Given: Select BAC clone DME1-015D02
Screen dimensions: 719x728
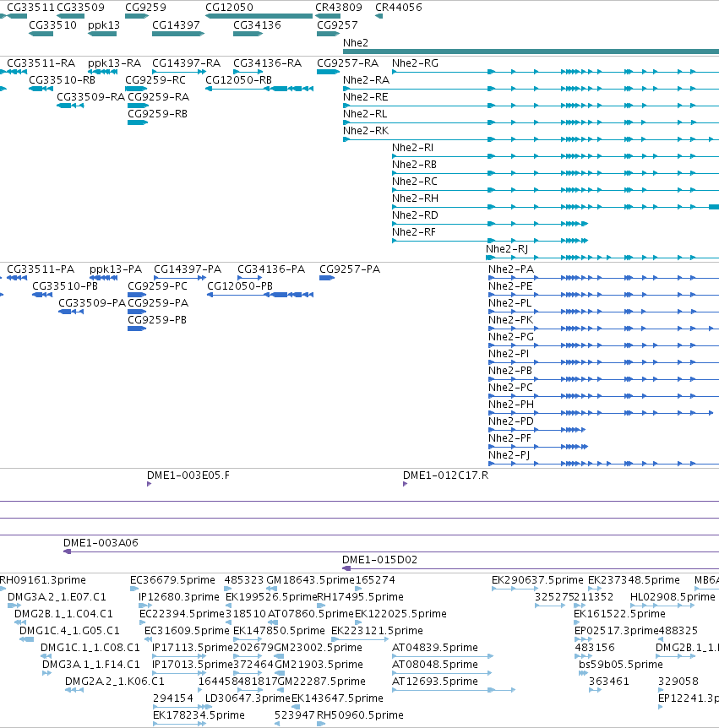Looking at the screenshot, I should [x=379, y=559].
